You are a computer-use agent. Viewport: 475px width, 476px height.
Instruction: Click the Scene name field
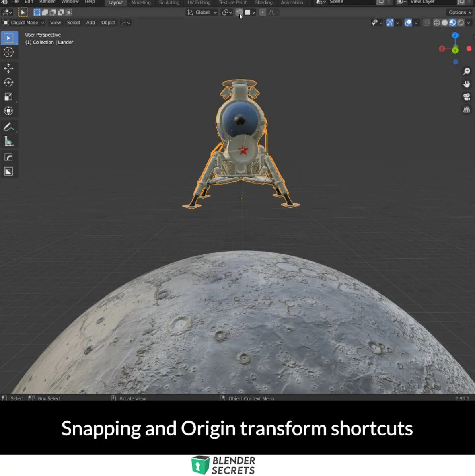(x=351, y=2)
